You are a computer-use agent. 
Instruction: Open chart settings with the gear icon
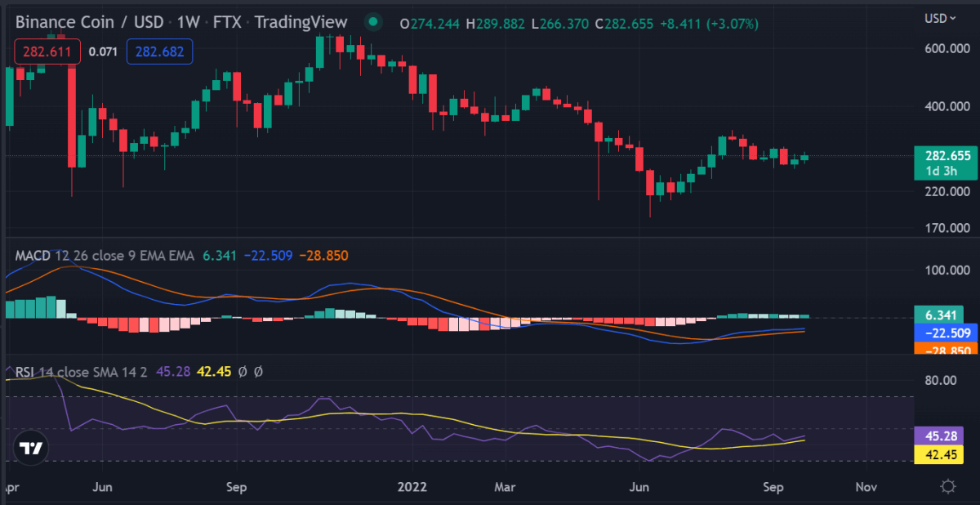point(948,487)
